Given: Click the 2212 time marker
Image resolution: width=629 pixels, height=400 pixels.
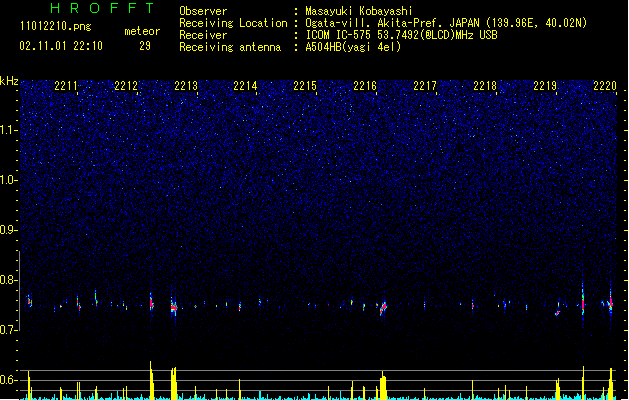Looking at the screenshot, I should pos(126,86).
